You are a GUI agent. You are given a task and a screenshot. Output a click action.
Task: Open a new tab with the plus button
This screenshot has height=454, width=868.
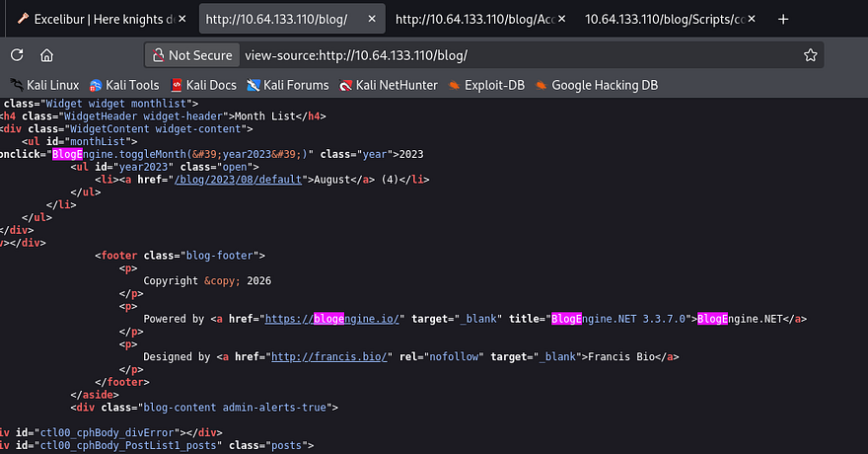pos(783,19)
